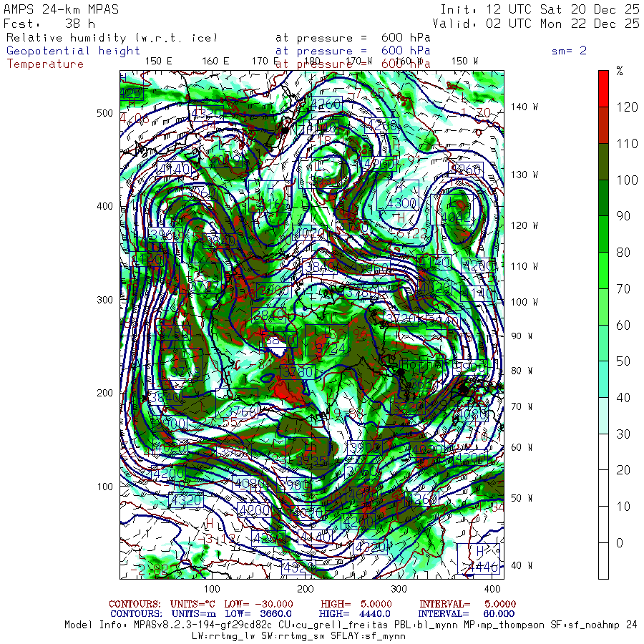The image size is (644, 644).
Task: Click the green 80-90 colorbar segment
Action: coord(603,234)
